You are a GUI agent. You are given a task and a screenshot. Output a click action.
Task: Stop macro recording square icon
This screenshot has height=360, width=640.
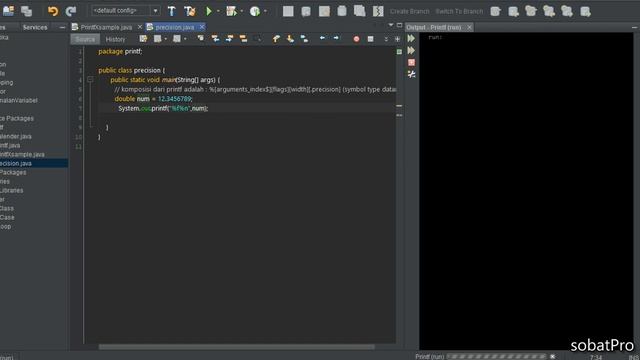370,39
